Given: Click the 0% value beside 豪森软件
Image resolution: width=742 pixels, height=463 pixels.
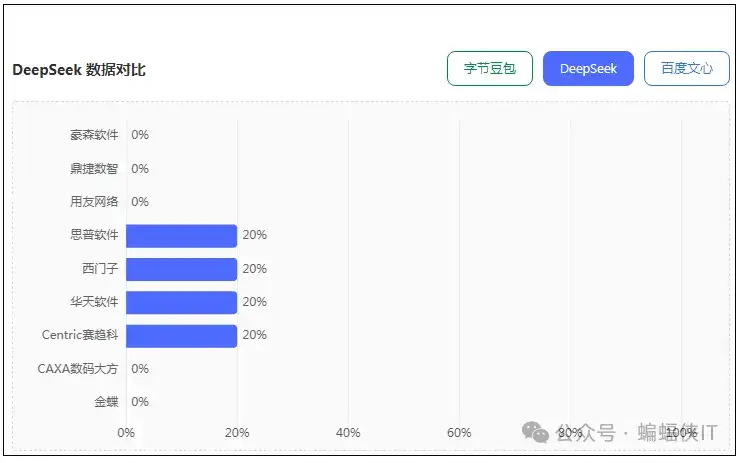Looking at the screenshot, I should pos(140,135).
